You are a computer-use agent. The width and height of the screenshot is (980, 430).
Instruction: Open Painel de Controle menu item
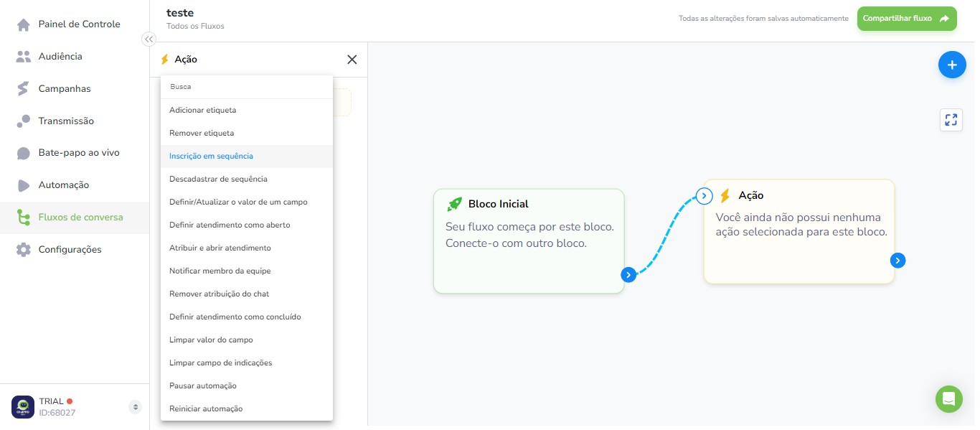point(75,24)
